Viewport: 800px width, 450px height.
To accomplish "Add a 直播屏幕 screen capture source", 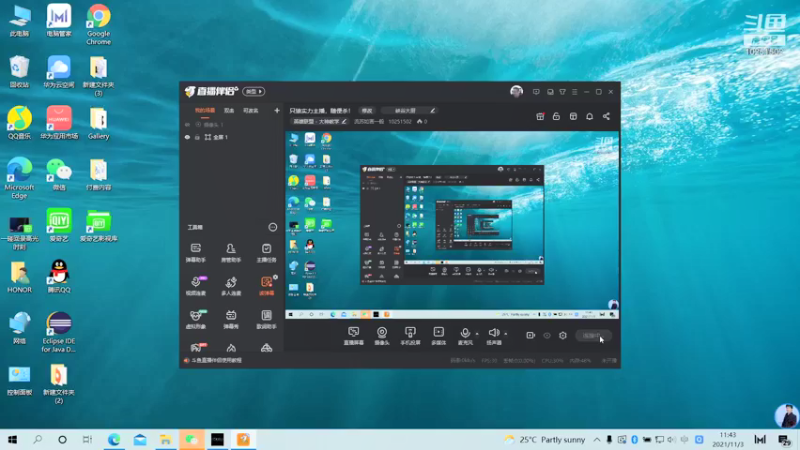I will point(353,336).
